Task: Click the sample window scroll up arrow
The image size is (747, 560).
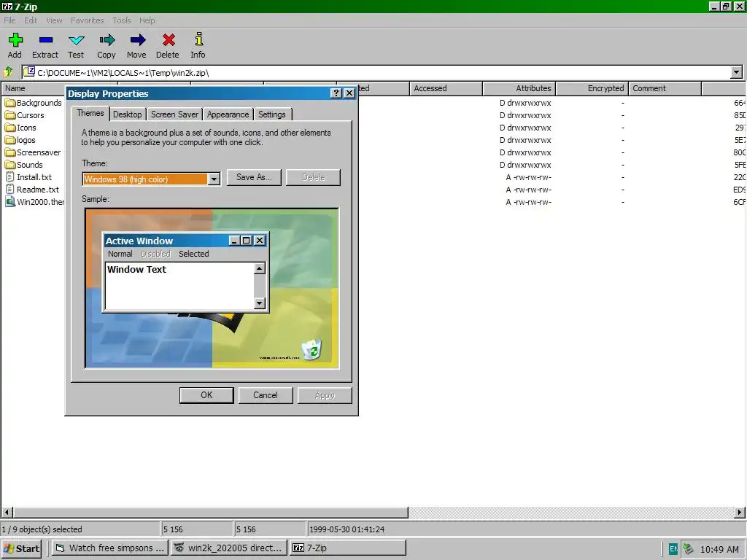Action: click(260, 268)
